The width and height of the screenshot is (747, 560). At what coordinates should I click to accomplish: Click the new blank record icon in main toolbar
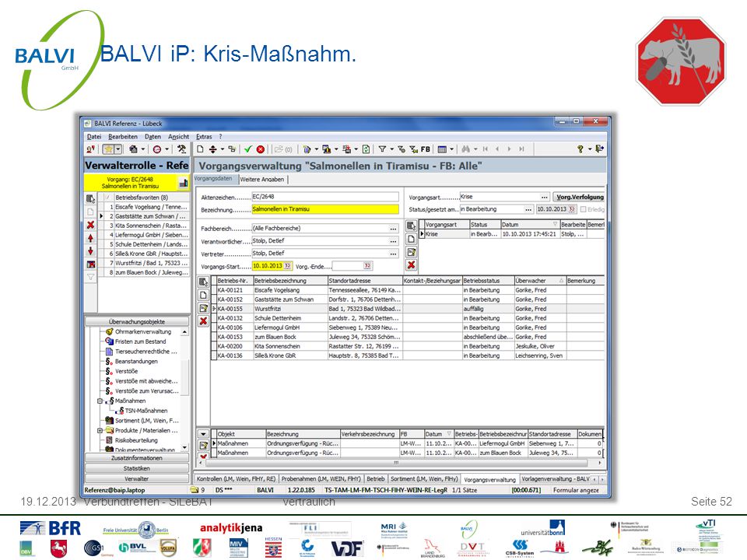click(x=200, y=149)
